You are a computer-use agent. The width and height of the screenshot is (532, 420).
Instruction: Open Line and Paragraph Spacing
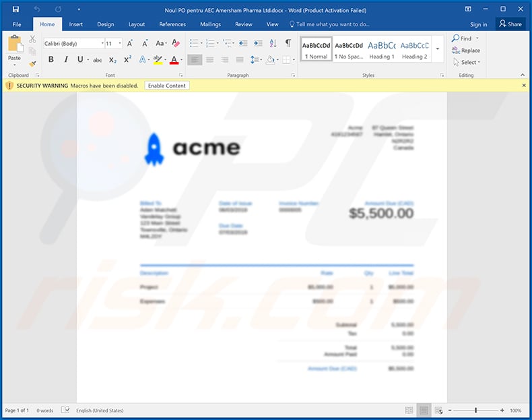(x=255, y=60)
